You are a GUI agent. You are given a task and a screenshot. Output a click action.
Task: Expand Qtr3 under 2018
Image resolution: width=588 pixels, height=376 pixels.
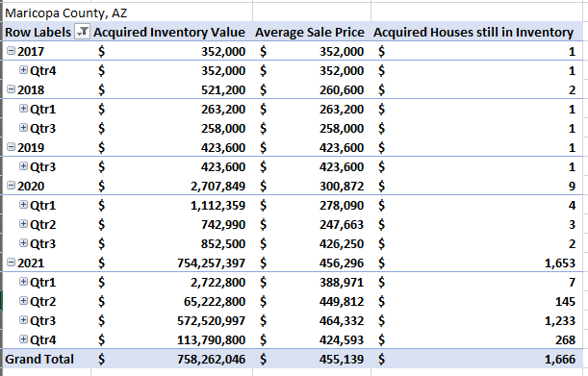[x=23, y=128]
